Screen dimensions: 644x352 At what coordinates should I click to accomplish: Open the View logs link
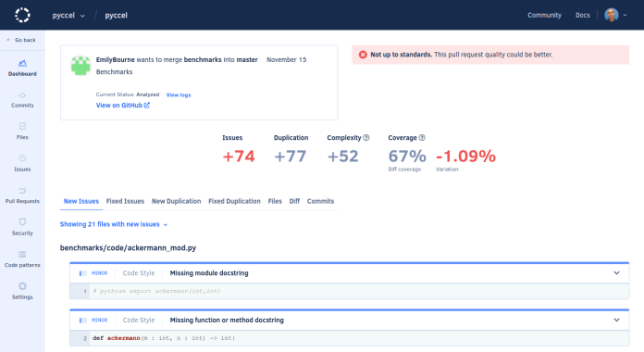(x=179, y=95)
